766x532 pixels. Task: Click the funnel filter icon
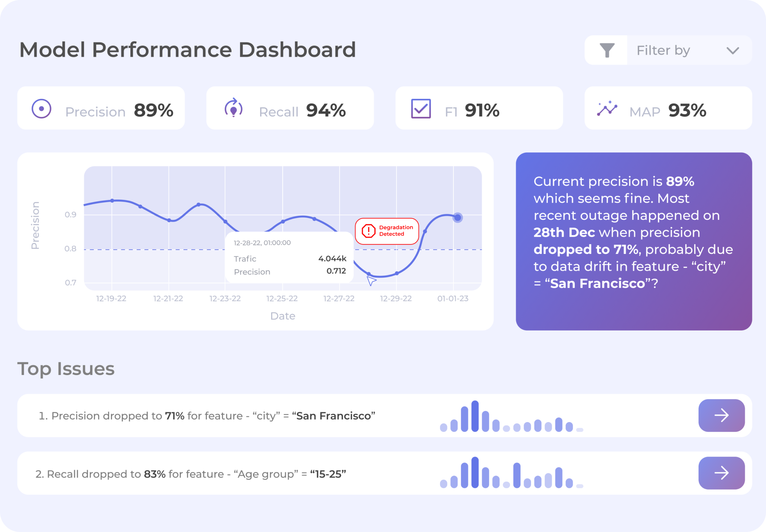coord(608,50)
